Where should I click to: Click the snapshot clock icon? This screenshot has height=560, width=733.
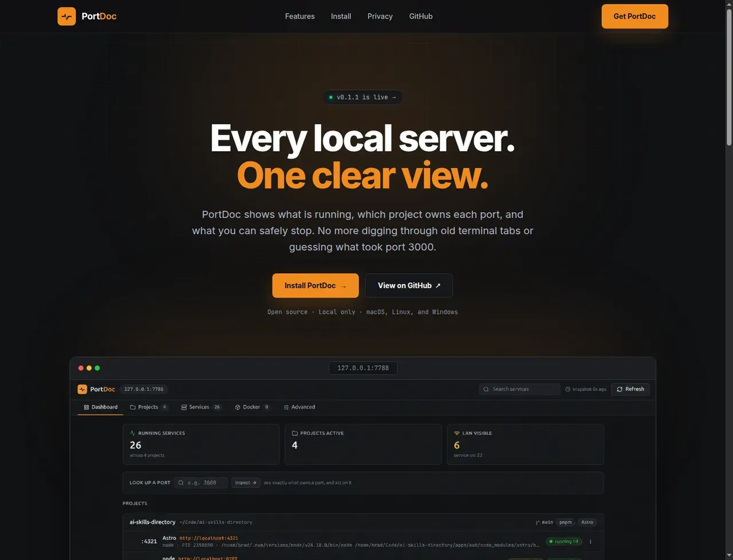tap(568, 389)
